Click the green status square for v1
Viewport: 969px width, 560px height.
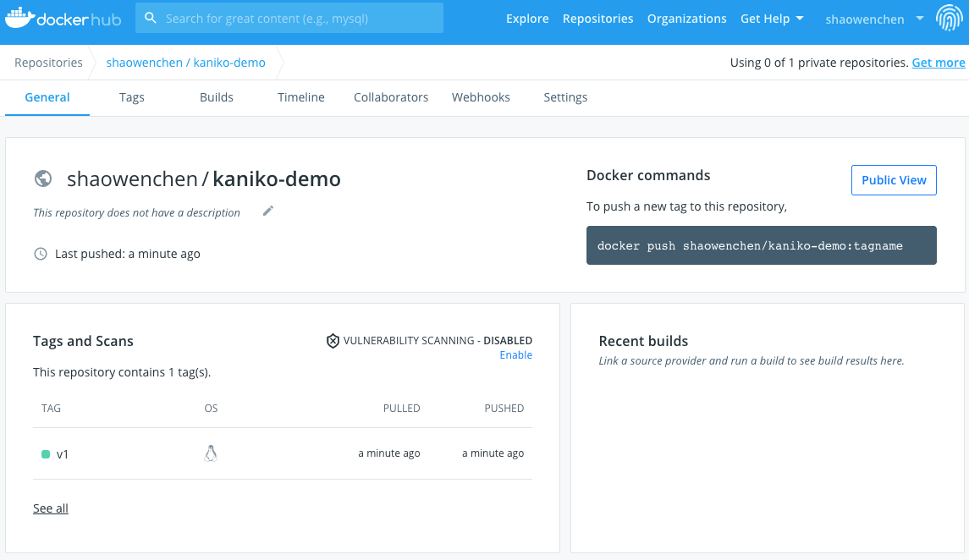(45, 454)
